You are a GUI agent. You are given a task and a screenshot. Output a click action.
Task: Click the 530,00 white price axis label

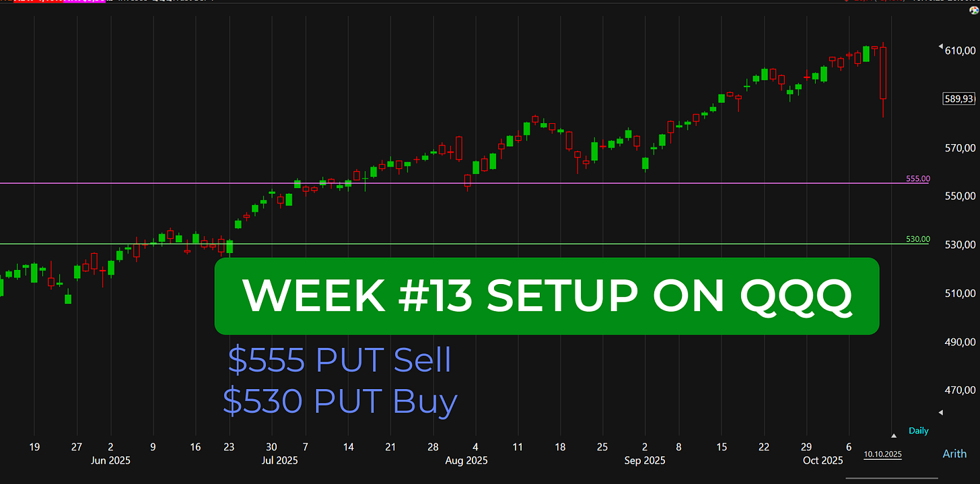961,244
